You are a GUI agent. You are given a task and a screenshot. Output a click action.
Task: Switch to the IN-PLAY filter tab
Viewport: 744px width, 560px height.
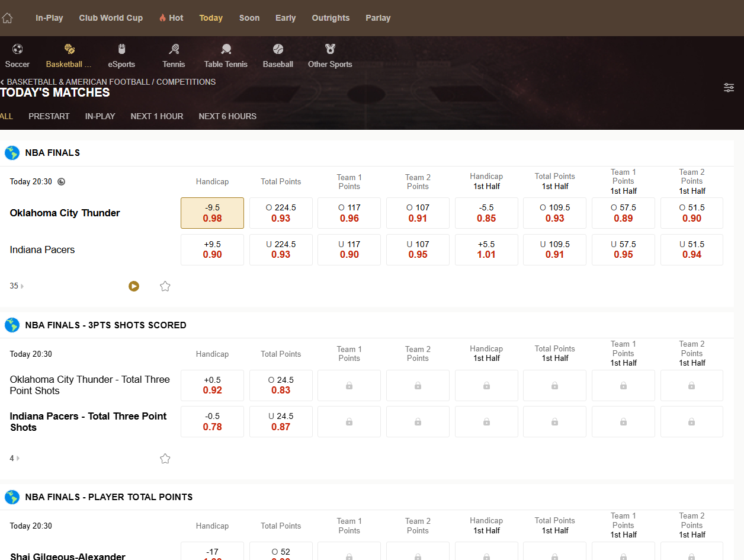(x=100, y=116)
